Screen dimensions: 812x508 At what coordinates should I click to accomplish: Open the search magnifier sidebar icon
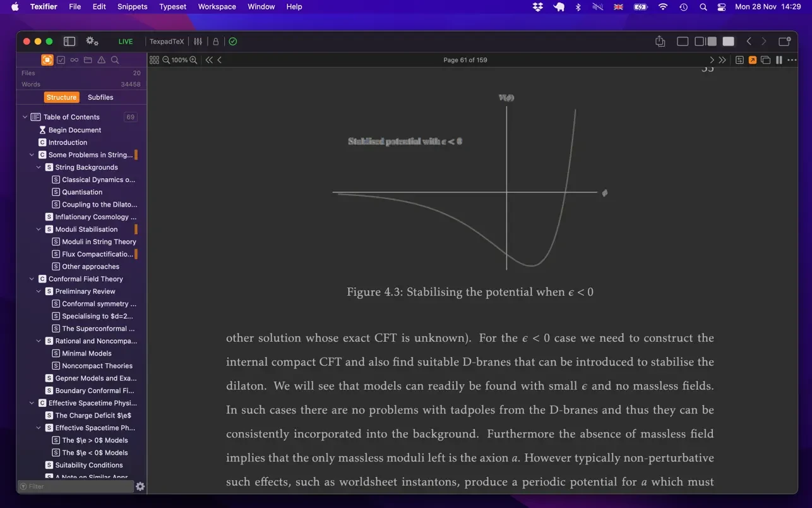[115, 60]
